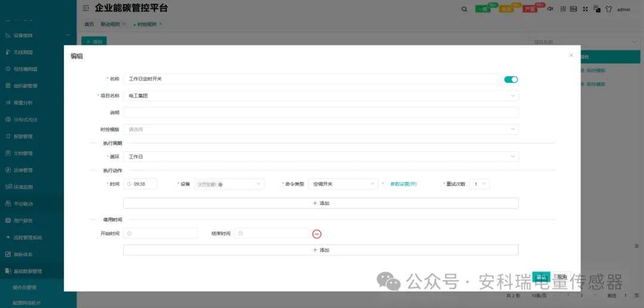Switch to the 时控规则 tab
The image size is (644, 308).
click(147, 24)
